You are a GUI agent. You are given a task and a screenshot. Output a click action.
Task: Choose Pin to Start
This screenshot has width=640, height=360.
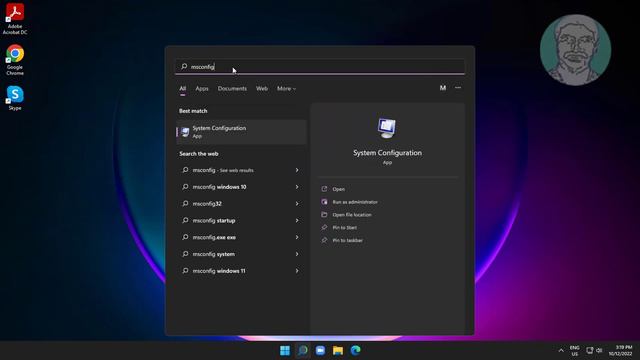point(344,227)
